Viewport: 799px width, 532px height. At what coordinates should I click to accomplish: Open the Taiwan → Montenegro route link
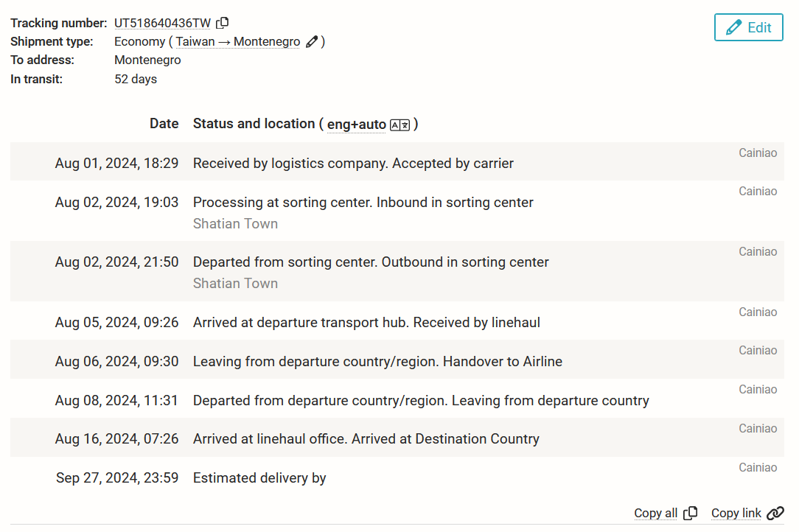pyautogui.click(x=237, y=42)
